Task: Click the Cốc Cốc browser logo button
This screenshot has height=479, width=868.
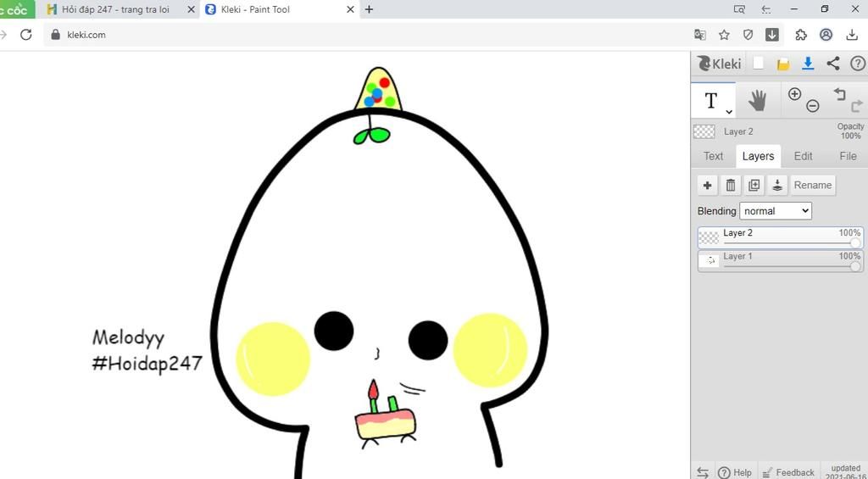Action: [x=15, y=9]
